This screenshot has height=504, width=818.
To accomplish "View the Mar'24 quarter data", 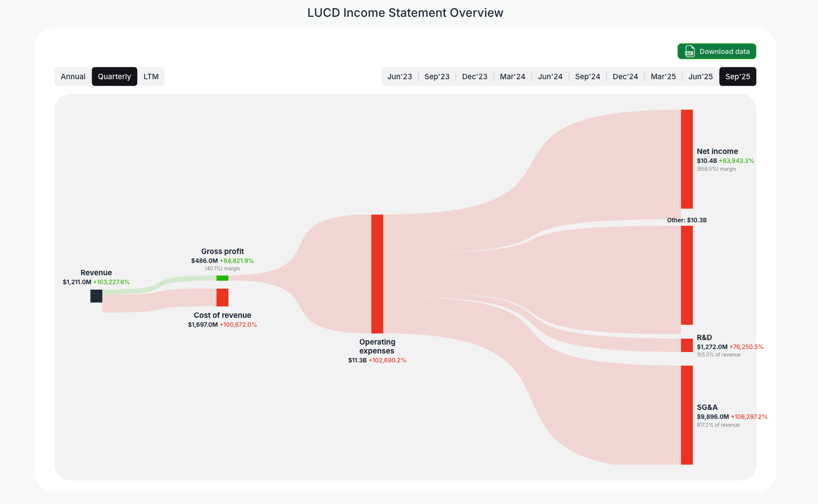I will [512, 76].
